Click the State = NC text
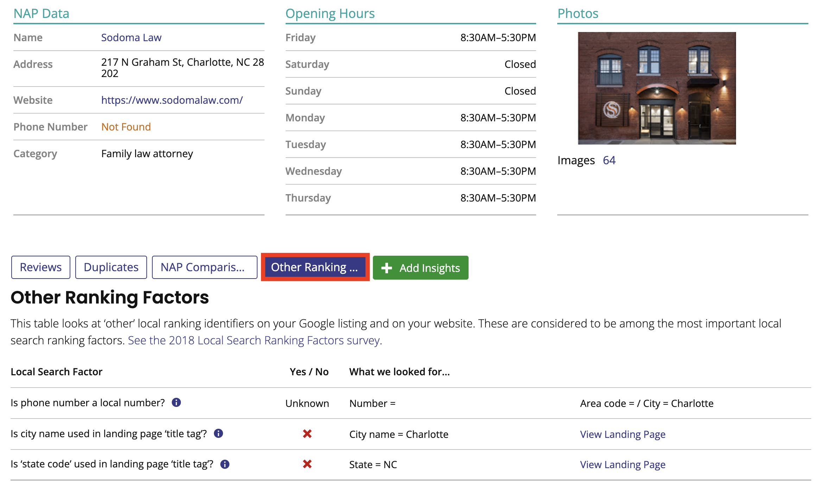 [373, 464]
